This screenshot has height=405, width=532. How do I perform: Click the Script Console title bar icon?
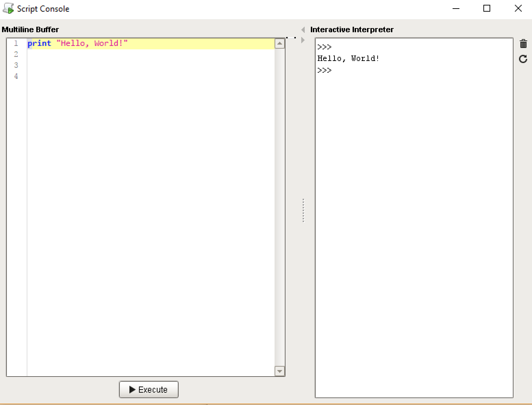click(x=8, y=9)
